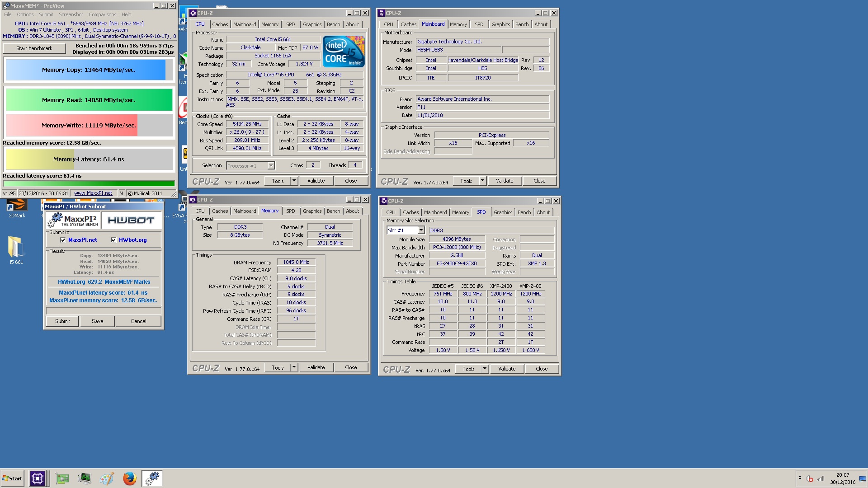Click the Core Speed 5434.25 MHz value
This screenshot has height=488, width=868.
click(247, 124)
